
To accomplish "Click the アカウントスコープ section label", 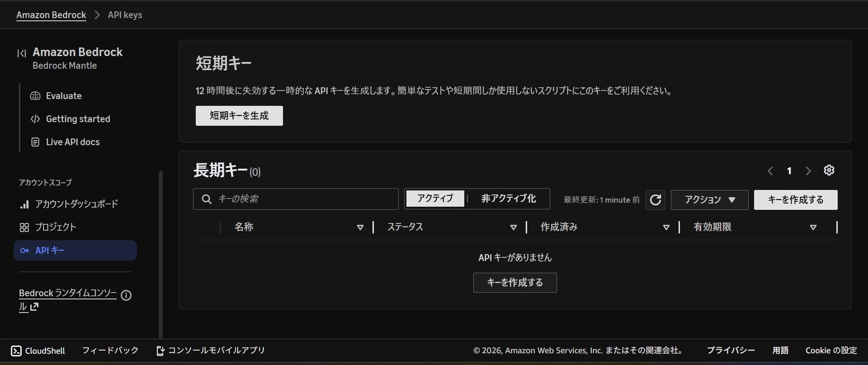I will (45, 183).
